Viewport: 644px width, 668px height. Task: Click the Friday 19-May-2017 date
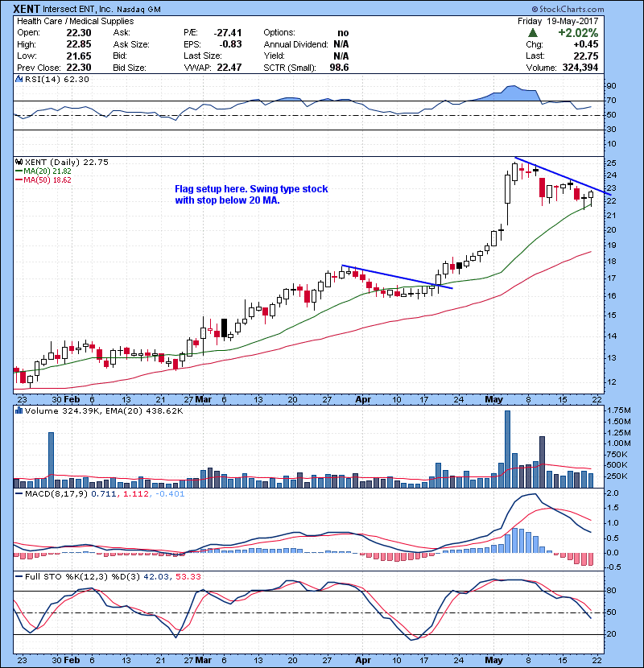pos(558,21)
